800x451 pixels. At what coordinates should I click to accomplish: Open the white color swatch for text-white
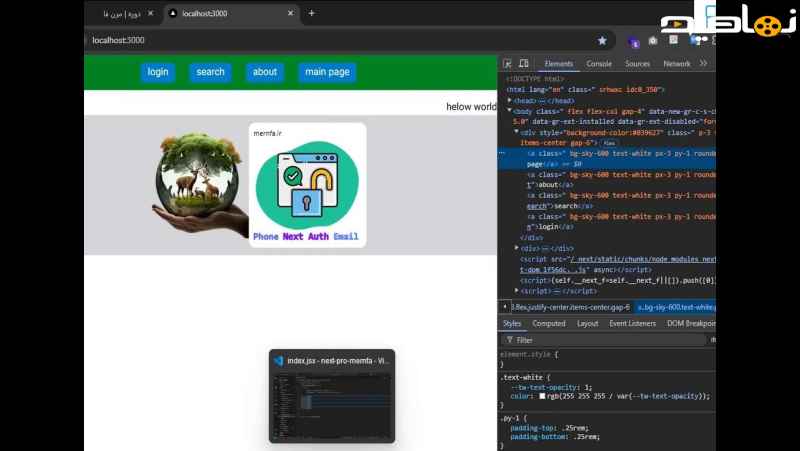[542, 396]
